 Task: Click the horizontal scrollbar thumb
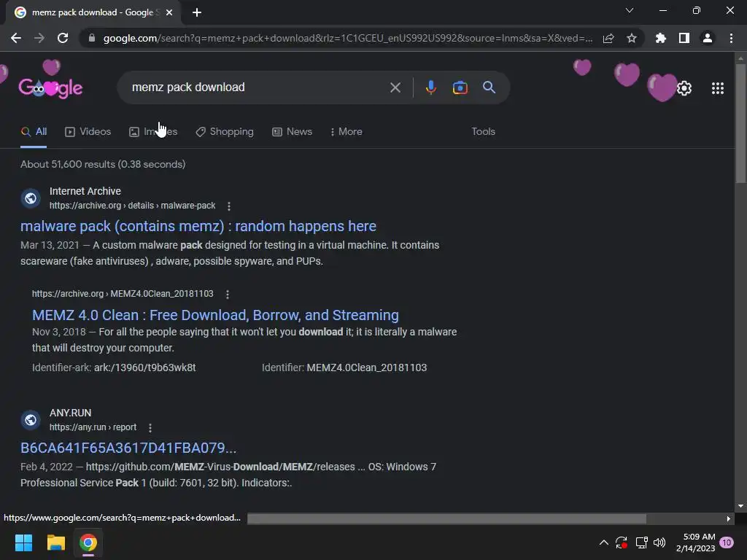(447, 518)
